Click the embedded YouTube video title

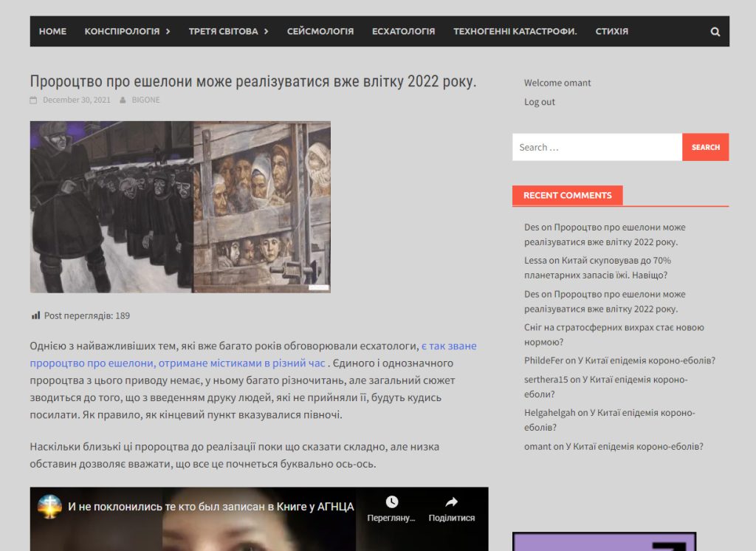(210, 507)
